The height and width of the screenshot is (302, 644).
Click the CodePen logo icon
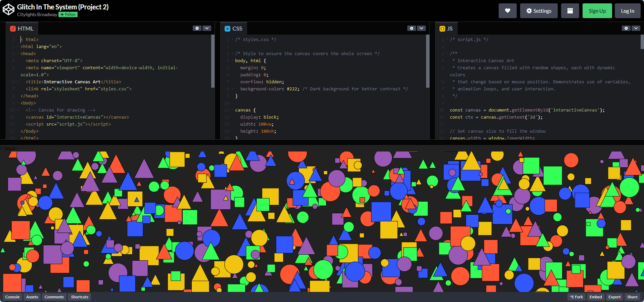[8, 10]
